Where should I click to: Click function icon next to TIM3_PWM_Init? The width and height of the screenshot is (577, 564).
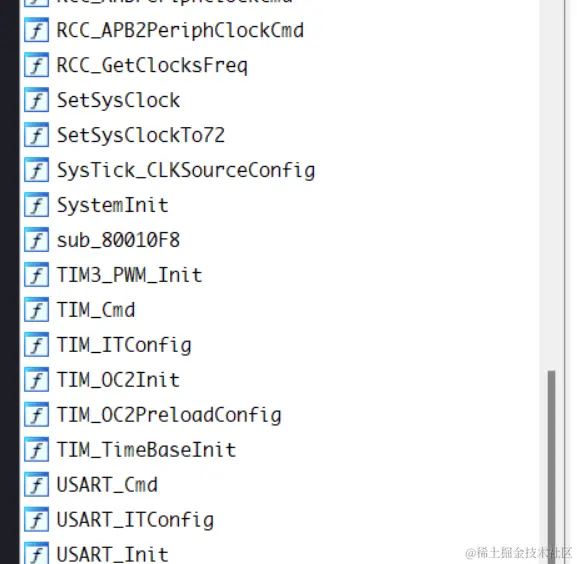click(x=36, y=274)
